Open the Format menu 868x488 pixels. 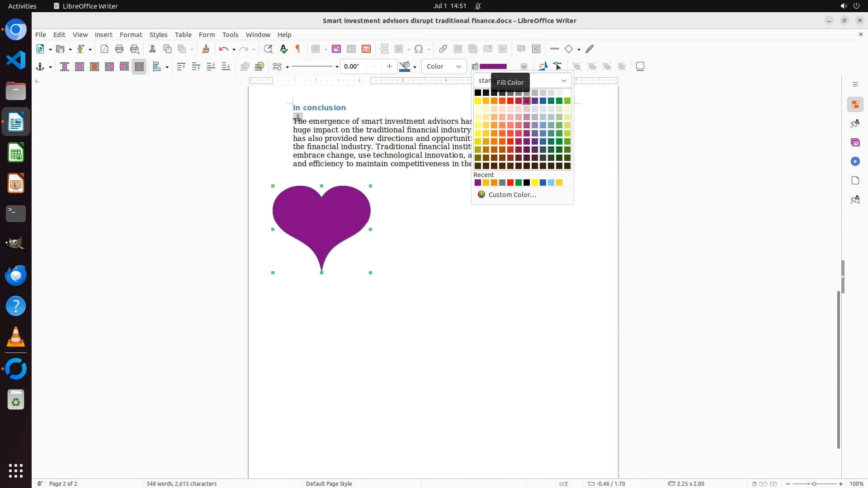point(131,35)
